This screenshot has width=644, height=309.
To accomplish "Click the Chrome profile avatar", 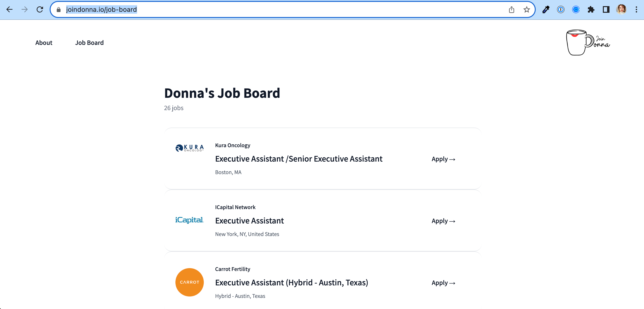I will tap(621, 9).
